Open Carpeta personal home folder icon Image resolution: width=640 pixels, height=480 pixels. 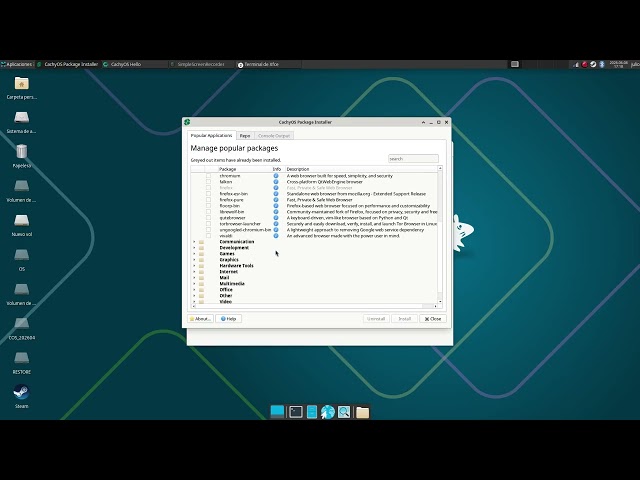click(22, 88)
